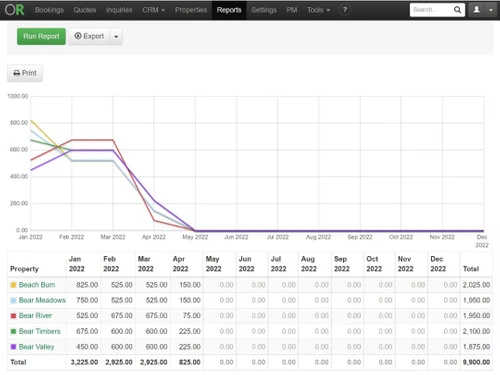Click the red Bear River swatch

tap(13, 316)
